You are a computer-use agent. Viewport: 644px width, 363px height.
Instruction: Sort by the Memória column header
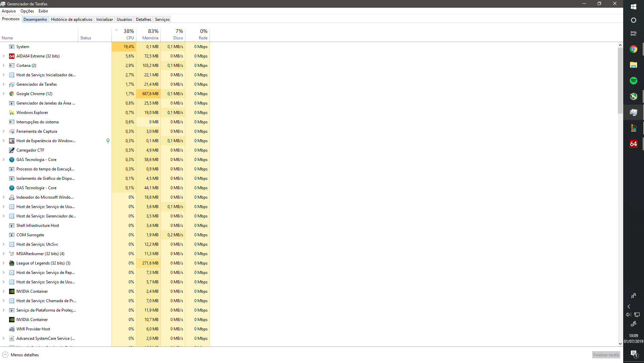148,34
